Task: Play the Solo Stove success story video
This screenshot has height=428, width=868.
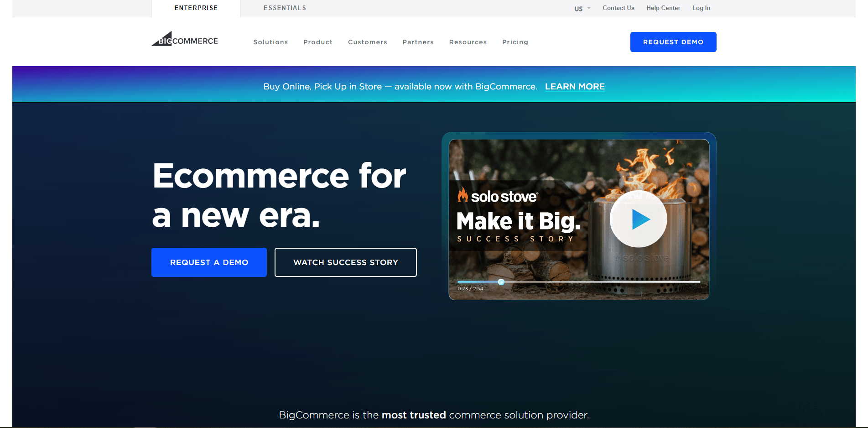Action: tap(638, 219)
